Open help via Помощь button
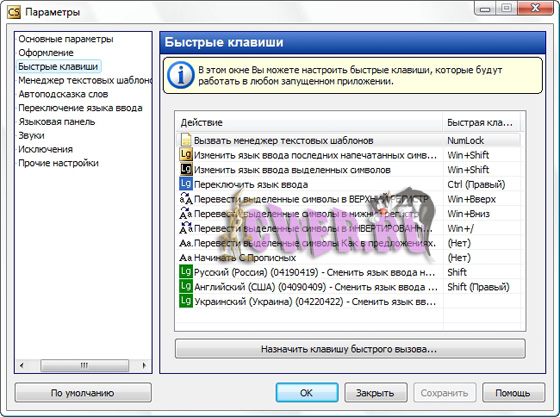The height and width of the screenshot is (417, 560). (513, 393)
